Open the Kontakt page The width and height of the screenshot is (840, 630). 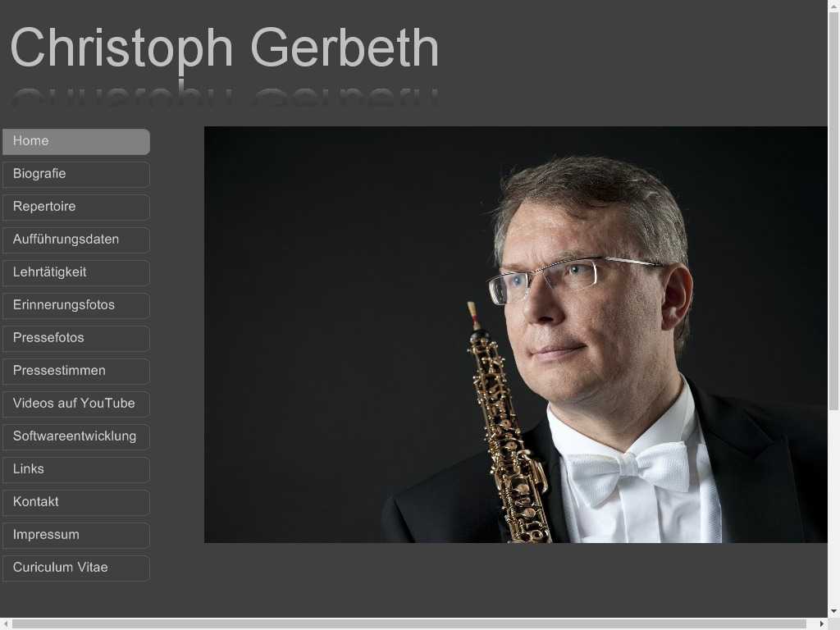(x=76, y=502)
